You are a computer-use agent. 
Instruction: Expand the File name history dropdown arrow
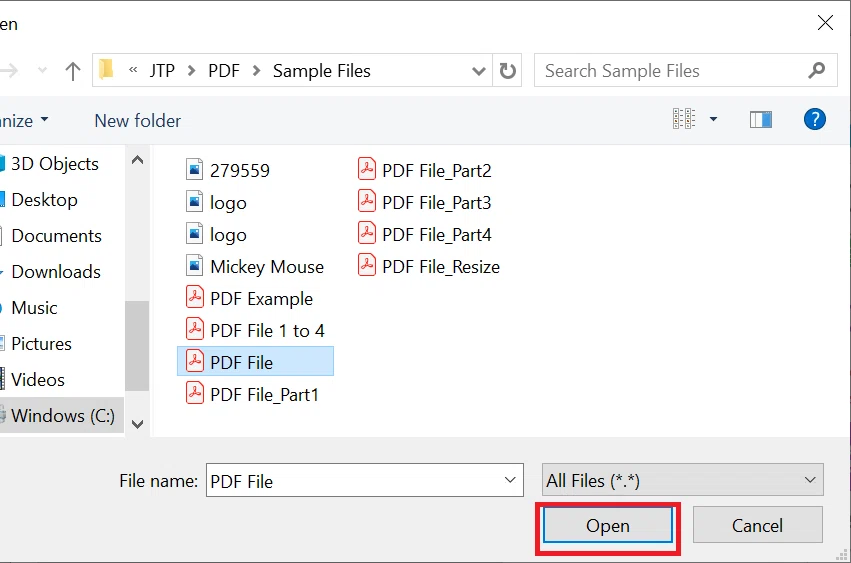pyautogui.click(x=510, y=480)
